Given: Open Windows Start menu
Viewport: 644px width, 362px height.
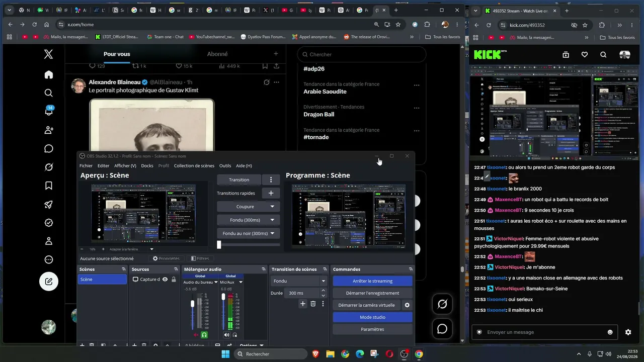Looking at the screenshot, I should click(225, 354).
